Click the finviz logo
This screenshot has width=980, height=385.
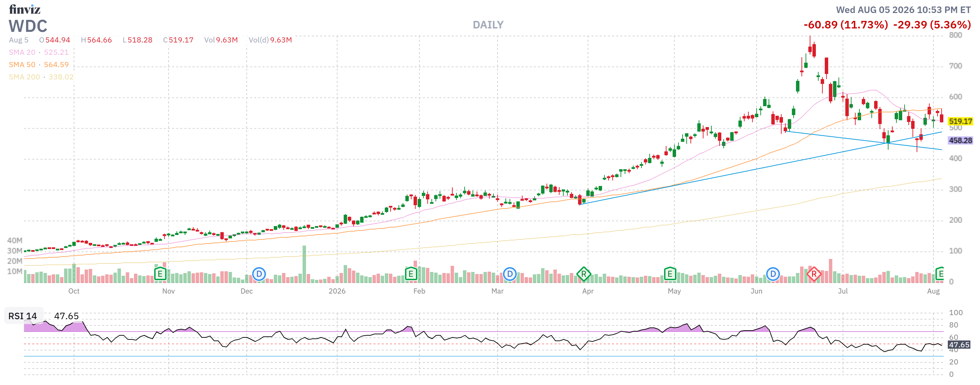pos(25,9)
